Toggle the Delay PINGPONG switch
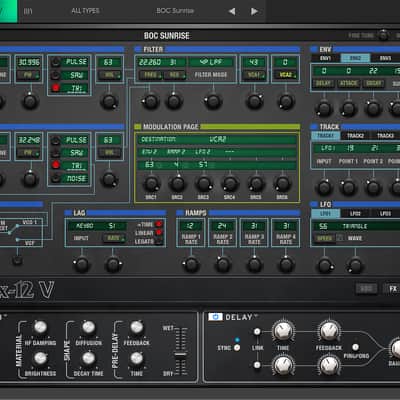Screen dimensions: 400x400 click(x=355, y=347)
